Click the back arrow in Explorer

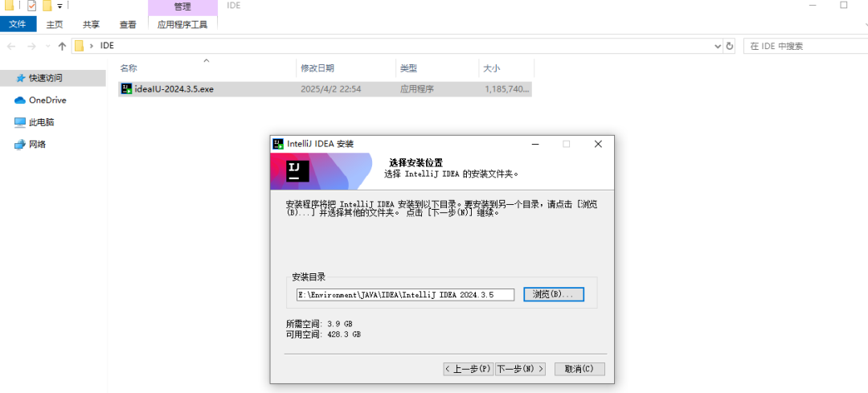[x=11, y=46]
